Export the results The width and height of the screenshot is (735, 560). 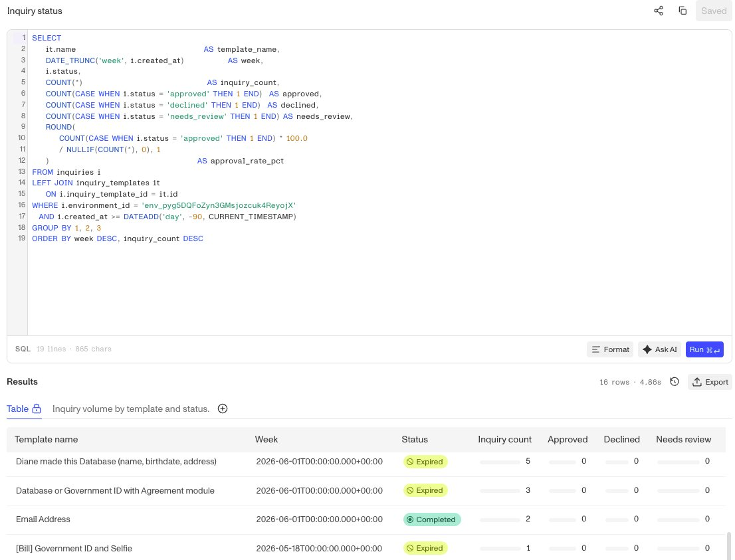(710, 382)
